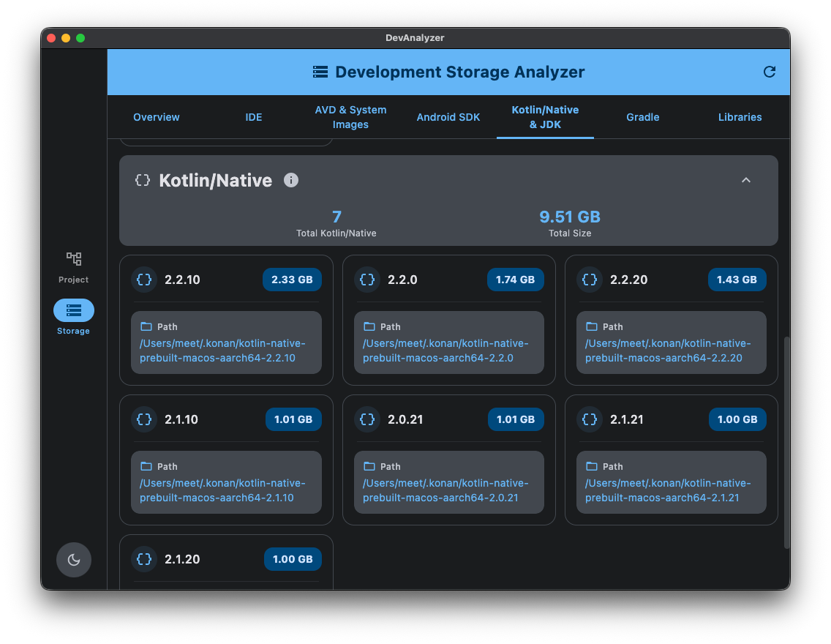Click the folder icon in the 2.1.21 card

[592, 466]
